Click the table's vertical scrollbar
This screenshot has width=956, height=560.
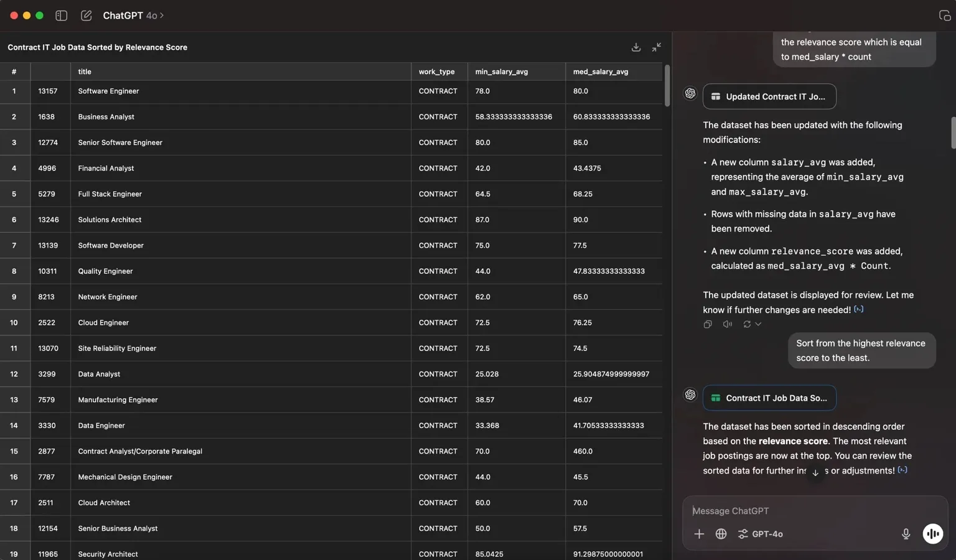(x=667, y=86)
